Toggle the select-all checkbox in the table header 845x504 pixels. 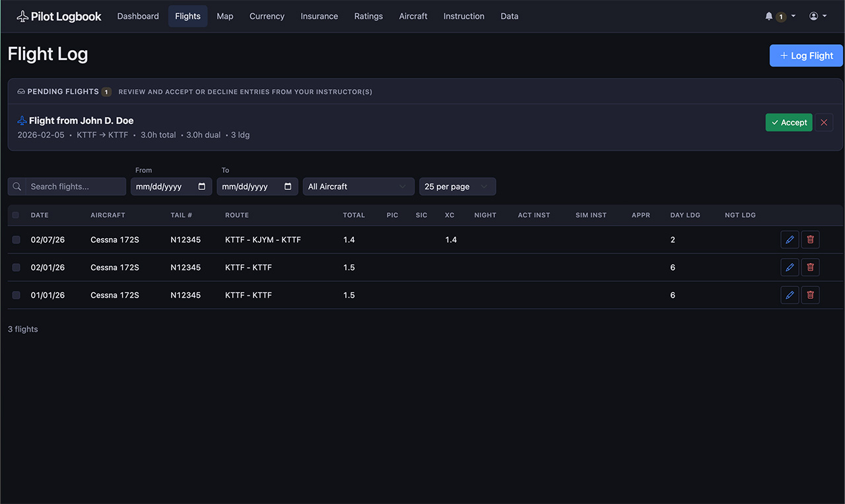16,215
